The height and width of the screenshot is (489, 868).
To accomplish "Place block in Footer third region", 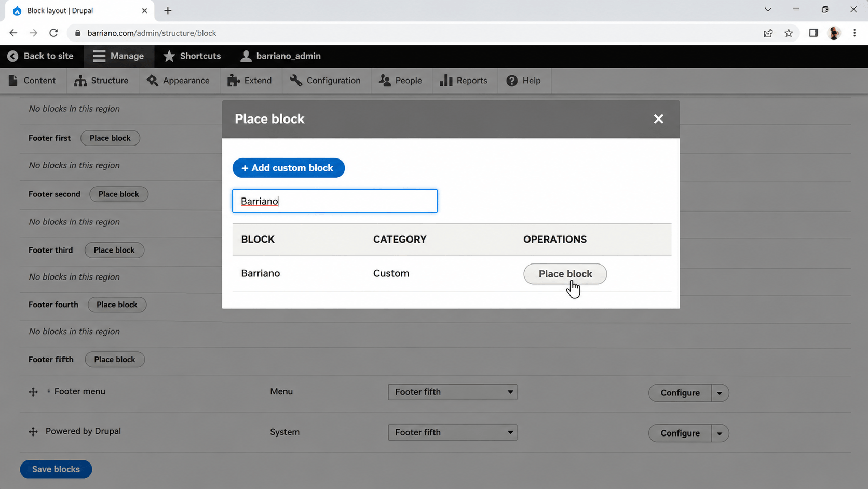I will pyautogui.click(x=114, y=250).
